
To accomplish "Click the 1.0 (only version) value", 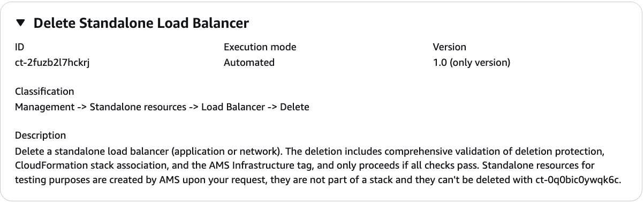I will (471, 63).
